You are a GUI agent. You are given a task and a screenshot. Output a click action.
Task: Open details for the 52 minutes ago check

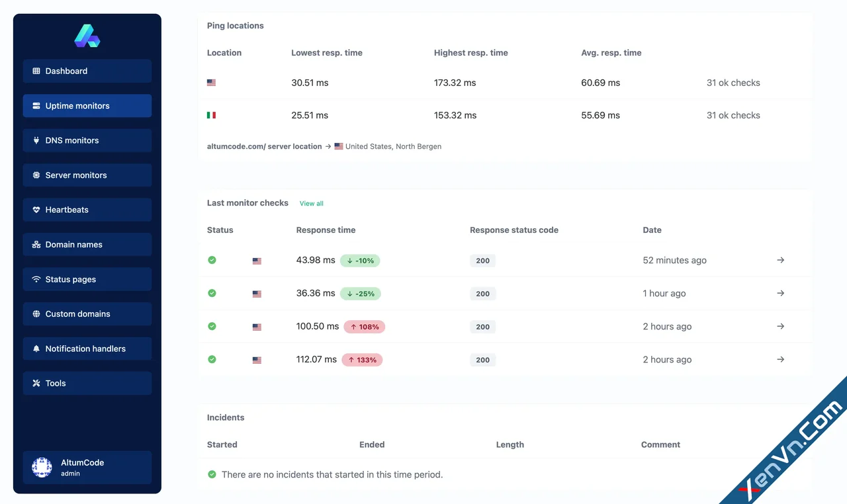(780, 260)
